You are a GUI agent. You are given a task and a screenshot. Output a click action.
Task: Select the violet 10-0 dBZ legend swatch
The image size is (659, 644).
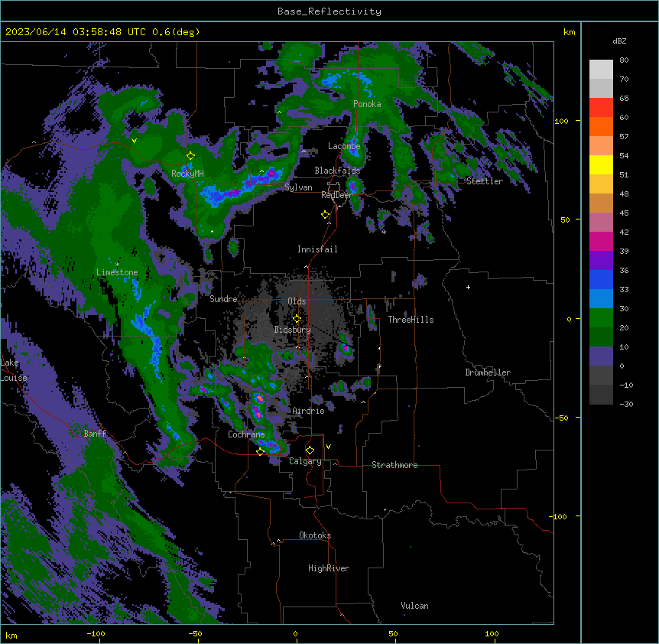pos(601,356)
